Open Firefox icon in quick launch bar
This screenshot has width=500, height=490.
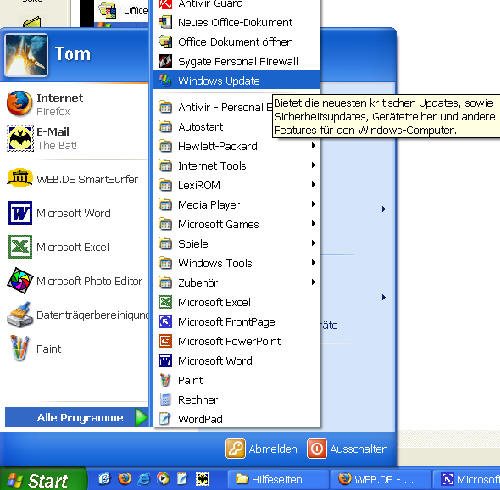[x=125, y=479]
